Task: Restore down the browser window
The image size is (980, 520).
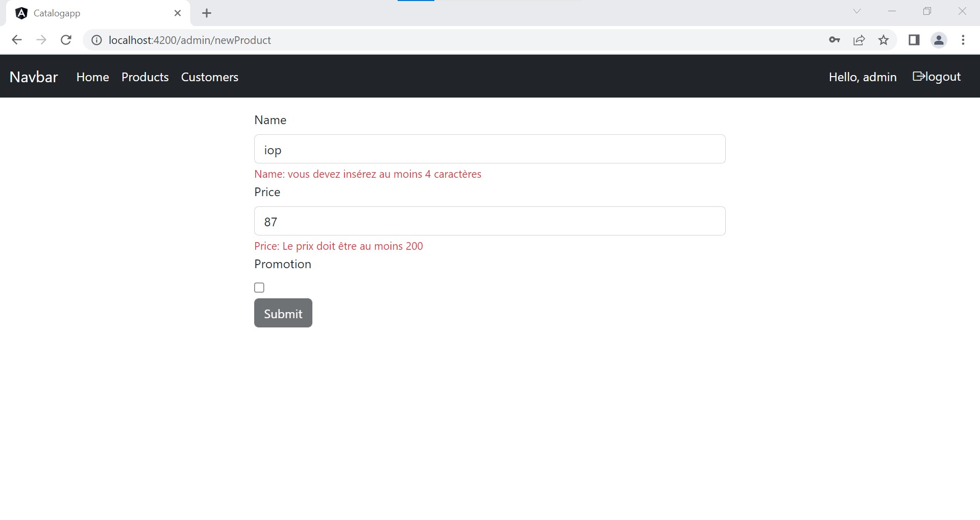Action: point(927,11)
